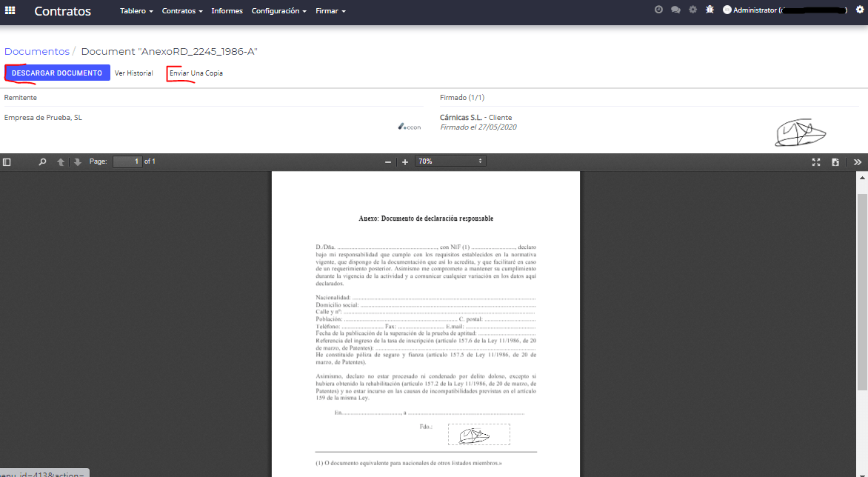Screen dimensions: 868x477
Task: Toggle the PDF sidebar panel
Action: 7,162
